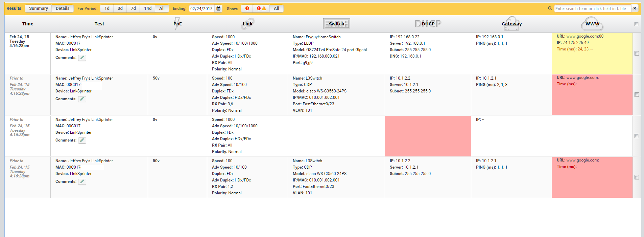Check the RX Pair 3,6 row checkbox
Viewport: 644px width, 237px height.
click(x=637, y=95)
